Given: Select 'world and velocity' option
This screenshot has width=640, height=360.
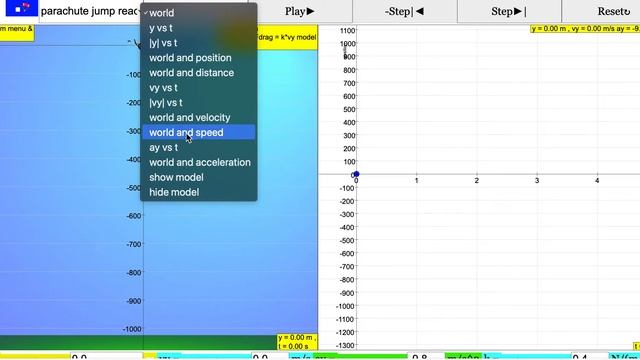Looking at the screenshot, I should pos(199,118).
